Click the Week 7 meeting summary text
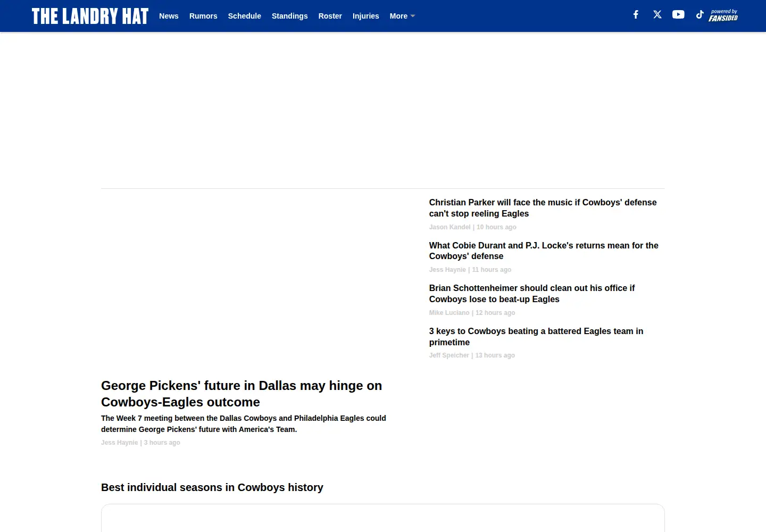The height and width of the screenshot is (532, 766). point(244,424)
